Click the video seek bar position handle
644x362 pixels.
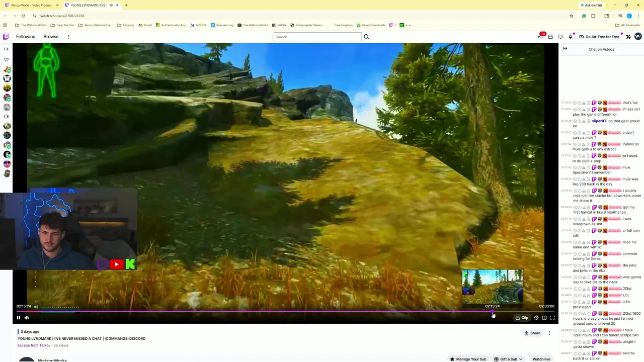(493, 312)
